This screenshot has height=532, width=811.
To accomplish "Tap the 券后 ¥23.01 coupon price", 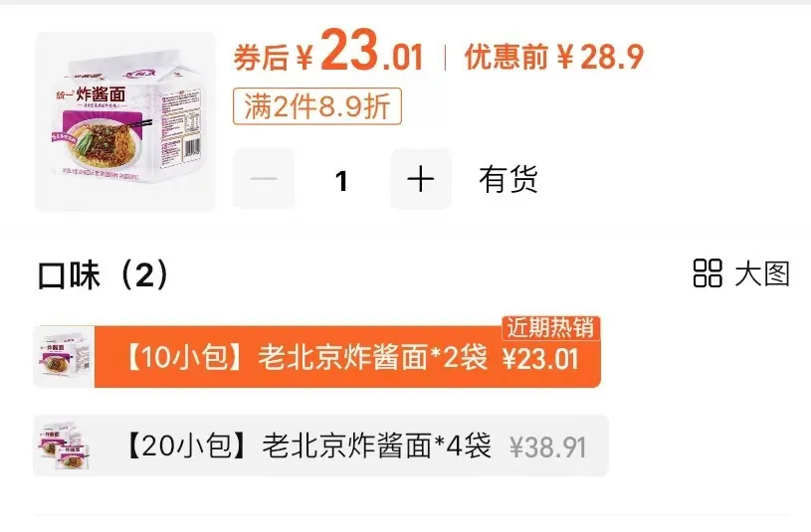I will tap(329, 52).
